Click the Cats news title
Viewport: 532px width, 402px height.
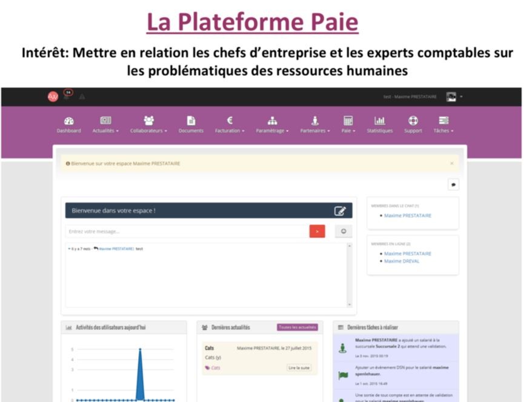(x=209, y=348)
